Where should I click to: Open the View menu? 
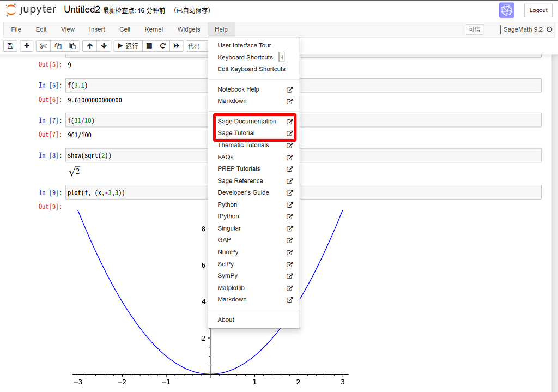(x=68, y=29)
